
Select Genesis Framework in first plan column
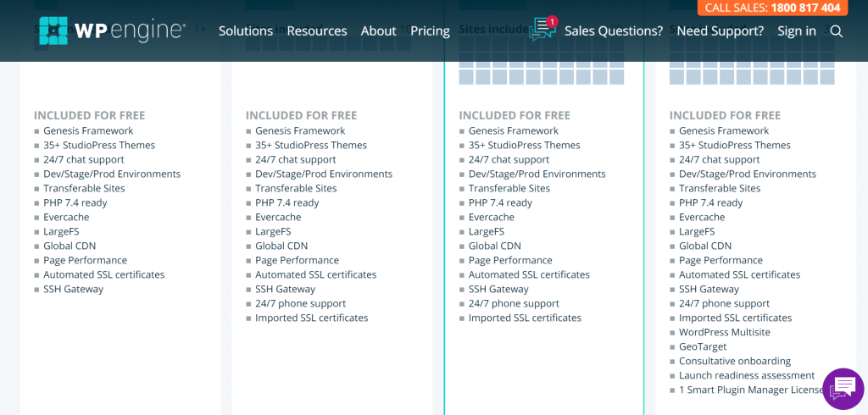point(88,130)
